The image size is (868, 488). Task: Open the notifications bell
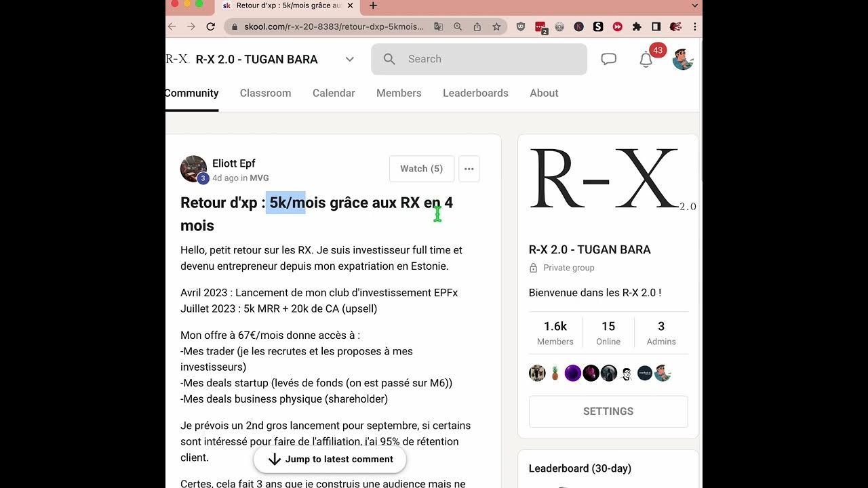[x=646, y=60]
